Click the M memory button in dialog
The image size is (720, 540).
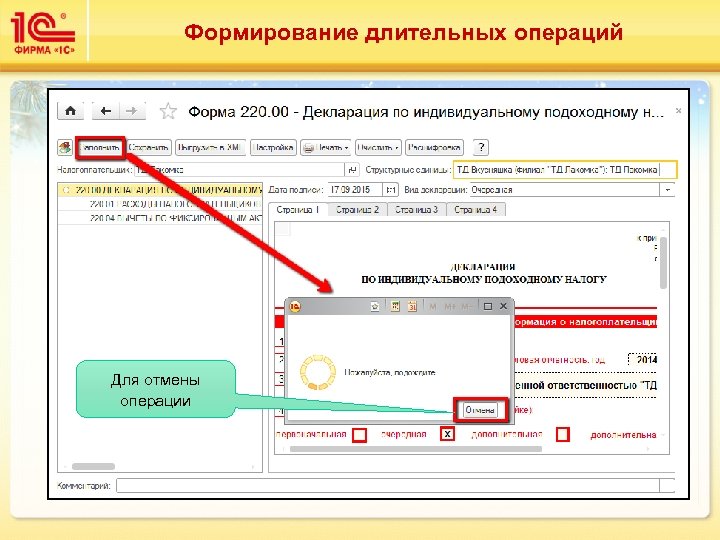(432, 306)
